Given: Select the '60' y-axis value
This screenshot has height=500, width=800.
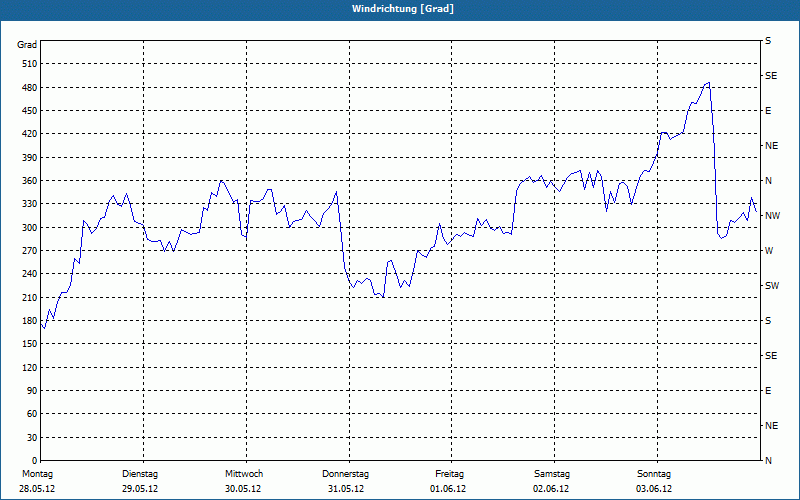Looking at the screenshot, I should 32,414.
